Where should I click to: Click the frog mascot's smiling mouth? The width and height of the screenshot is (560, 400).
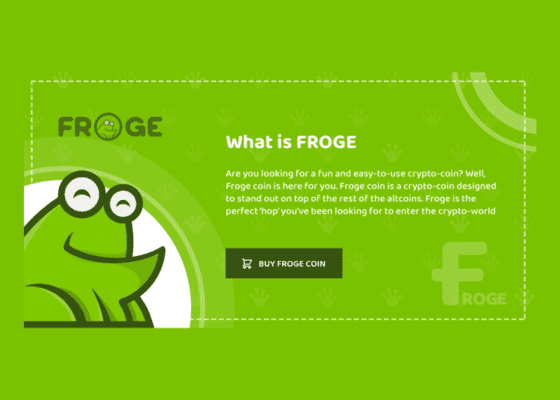coord(114,249)
